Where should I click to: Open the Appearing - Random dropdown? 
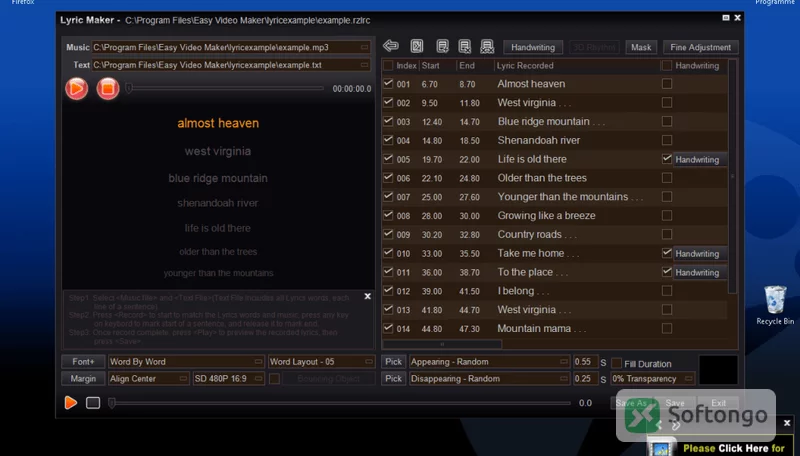point(489,362)
